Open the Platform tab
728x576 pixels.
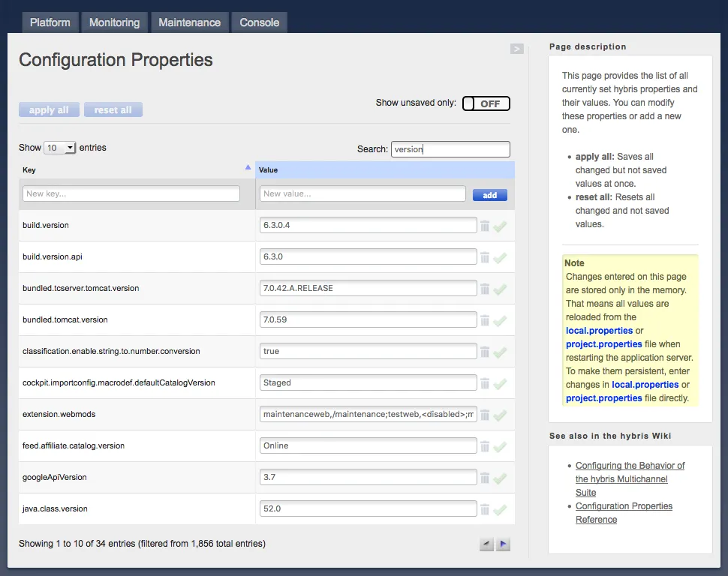point(50,22)
